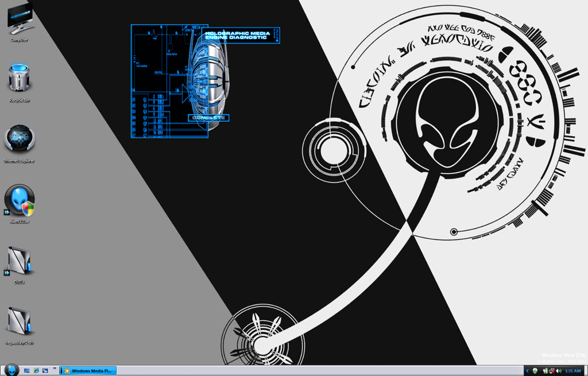Viewport: 588px width, 376px height.
Task: Click the green-eyed alien tray icon
Action: 535,371
